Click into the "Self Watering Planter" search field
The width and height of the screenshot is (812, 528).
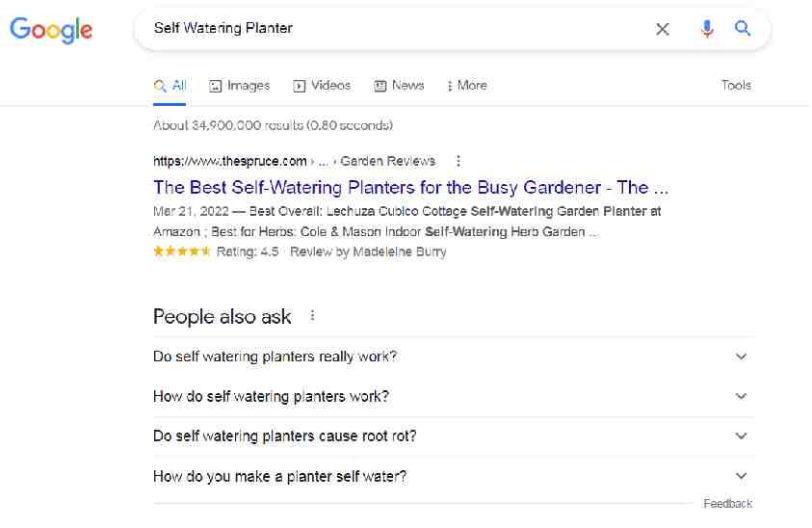(x=385, y=29)
